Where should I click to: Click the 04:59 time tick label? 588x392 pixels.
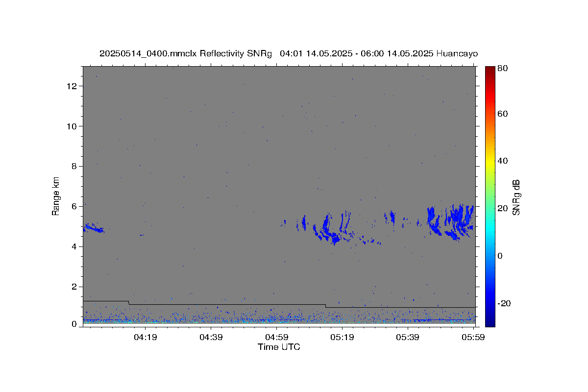(x=277, y=337)
